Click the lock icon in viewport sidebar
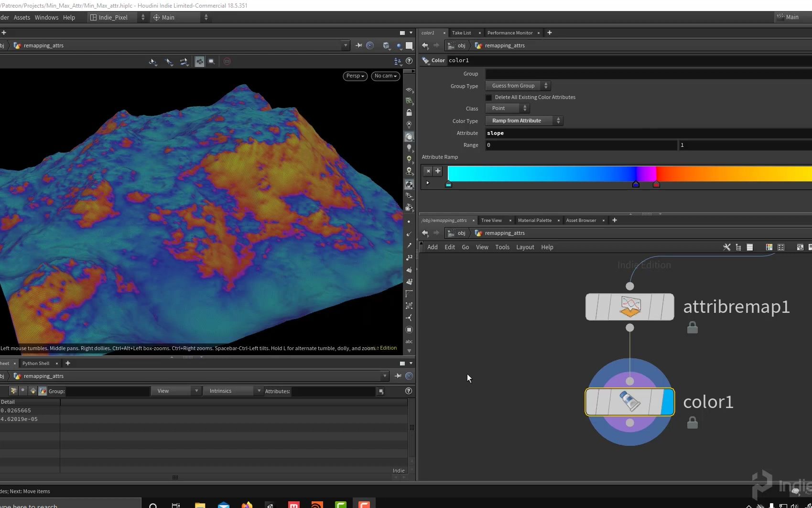The height and width of the screenshot is (508, 812). coord(409,113)
